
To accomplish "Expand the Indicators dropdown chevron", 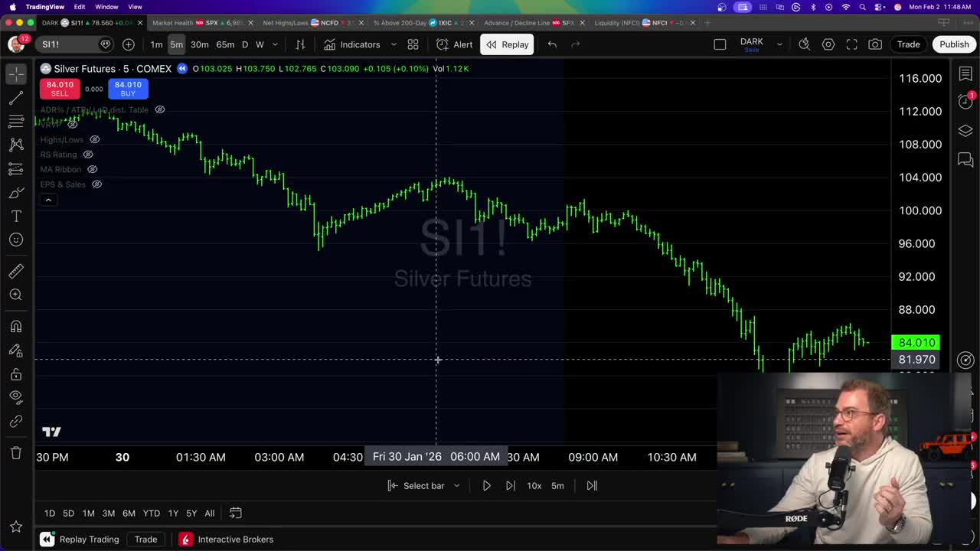I will 394,44.
